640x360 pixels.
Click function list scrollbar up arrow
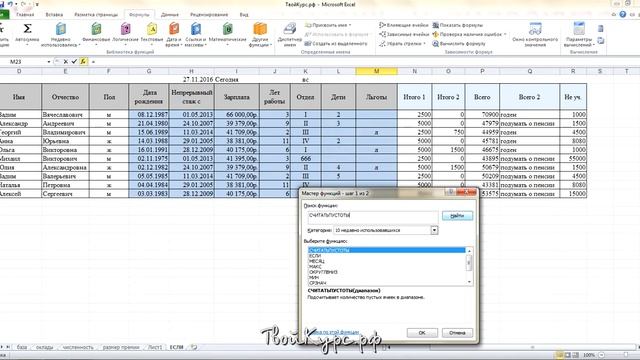click(x=469, y=251)
